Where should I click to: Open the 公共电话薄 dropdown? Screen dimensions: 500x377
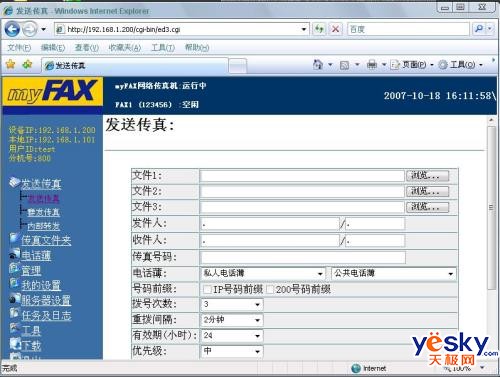394,274
